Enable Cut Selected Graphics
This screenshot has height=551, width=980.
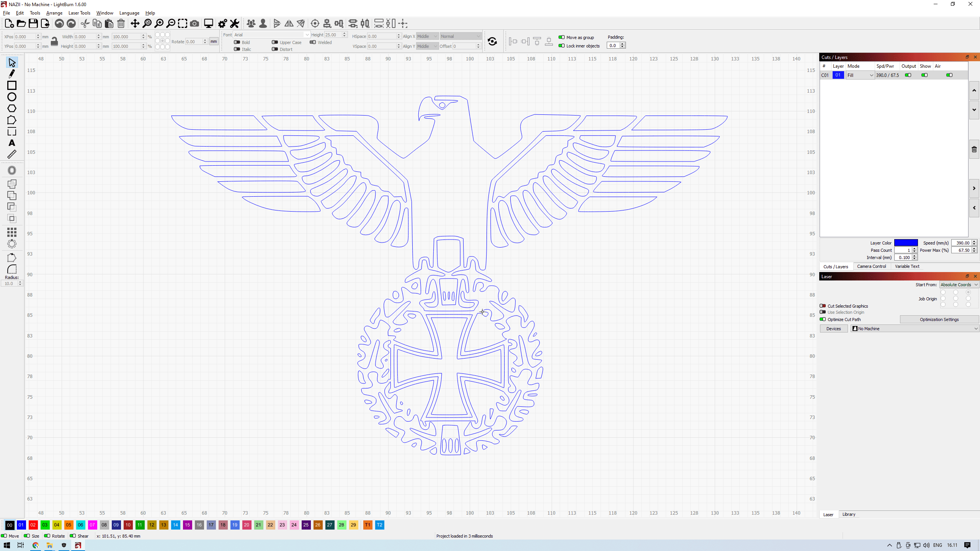pos(823,306)
